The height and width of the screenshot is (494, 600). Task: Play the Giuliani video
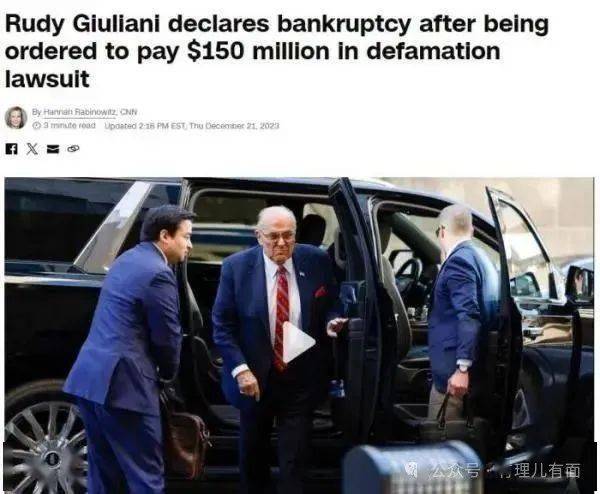[x=298, y=342]
